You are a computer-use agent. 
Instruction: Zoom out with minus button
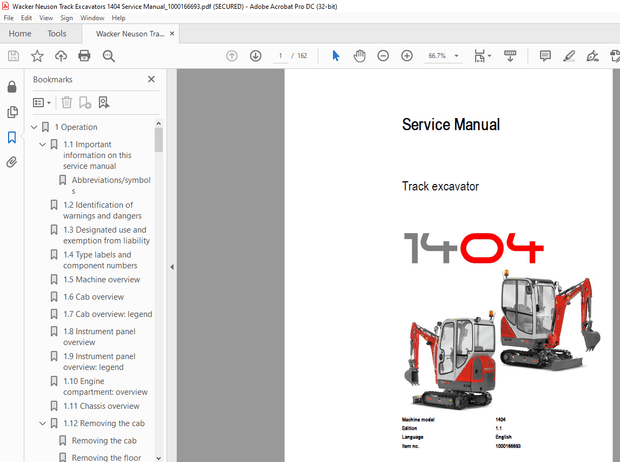tap(383, 56)
